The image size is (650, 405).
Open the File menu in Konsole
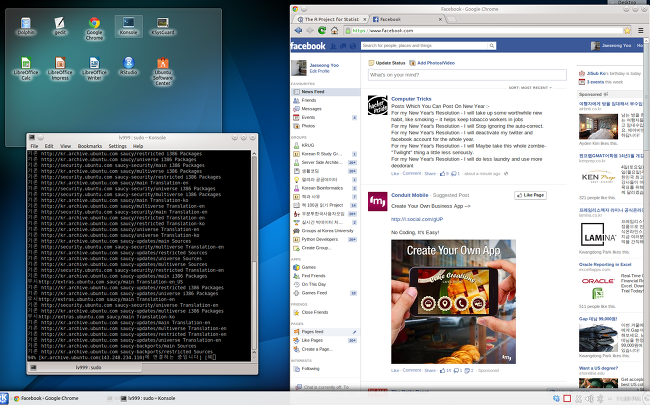[x=34, y=146]
